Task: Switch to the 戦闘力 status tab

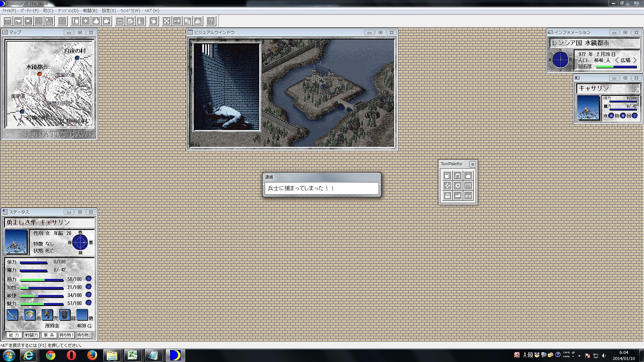Action: tap(32, 335)
